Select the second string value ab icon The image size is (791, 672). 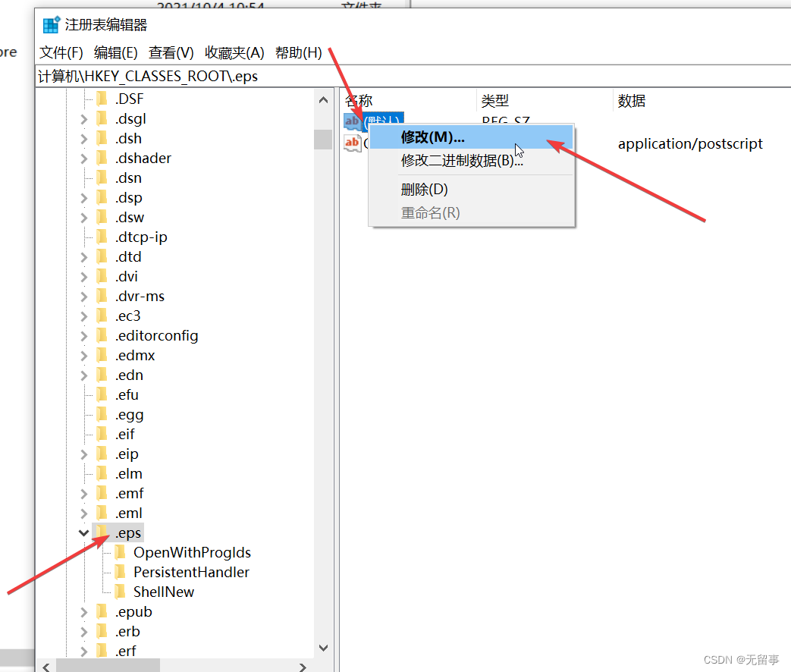(353, 143)
